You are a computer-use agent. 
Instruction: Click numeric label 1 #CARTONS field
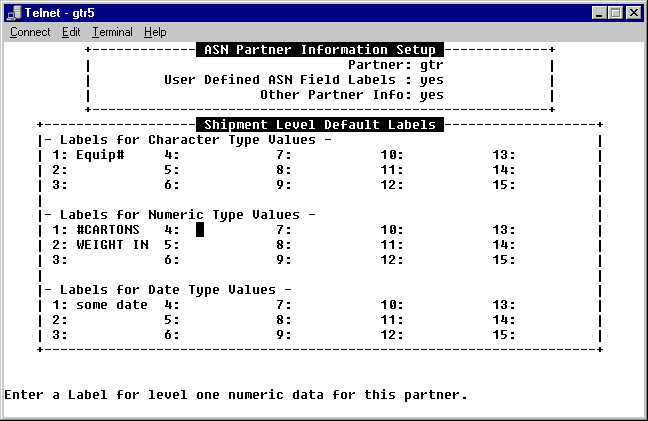tap(108, 230)
